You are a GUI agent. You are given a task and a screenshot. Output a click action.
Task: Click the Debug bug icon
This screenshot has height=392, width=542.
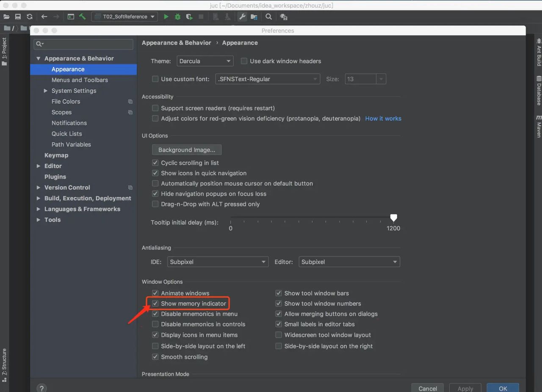pos(177,17)
